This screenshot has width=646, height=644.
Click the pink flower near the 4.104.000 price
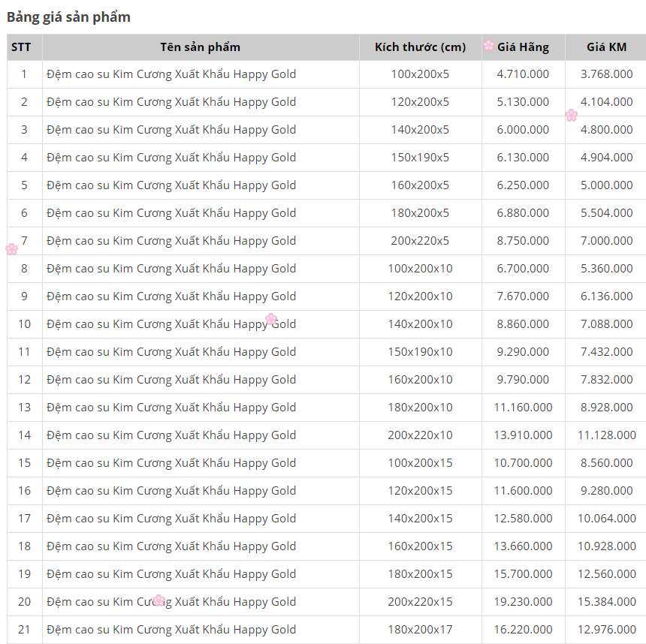(x=571, y=115)
